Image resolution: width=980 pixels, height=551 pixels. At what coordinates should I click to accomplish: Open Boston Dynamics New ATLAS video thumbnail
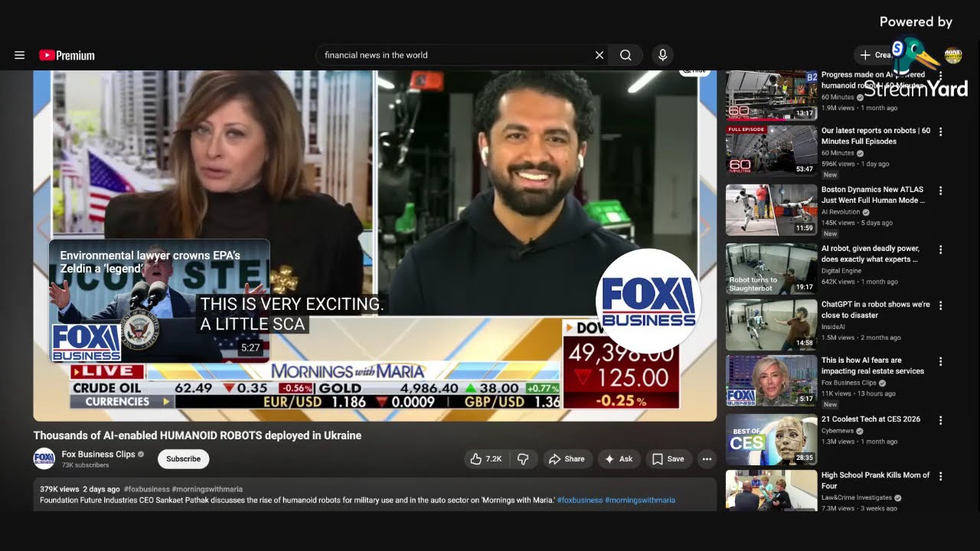point(771,210)
